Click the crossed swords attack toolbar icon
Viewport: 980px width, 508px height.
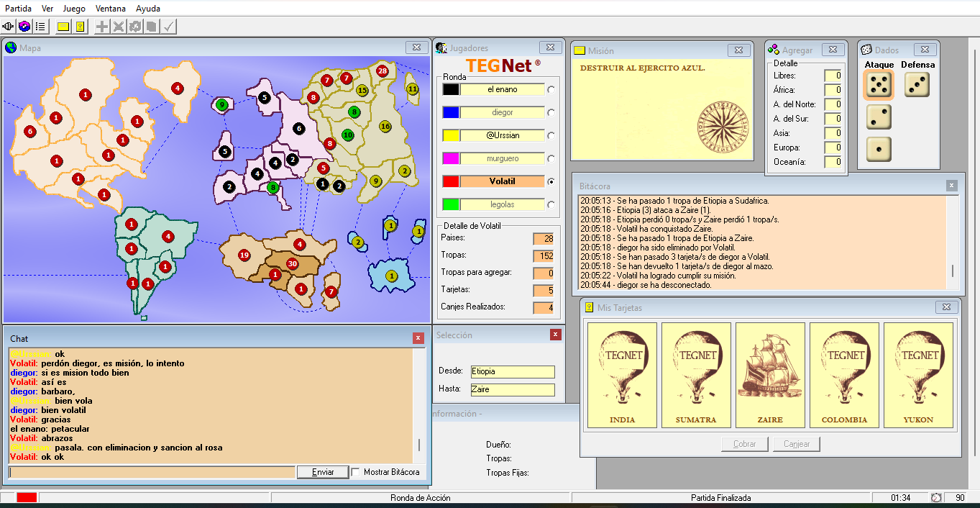tap(119, 27)
